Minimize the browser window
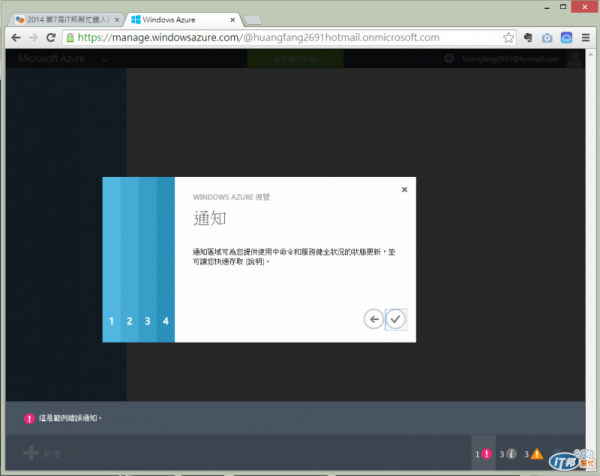 coord(547,7)
